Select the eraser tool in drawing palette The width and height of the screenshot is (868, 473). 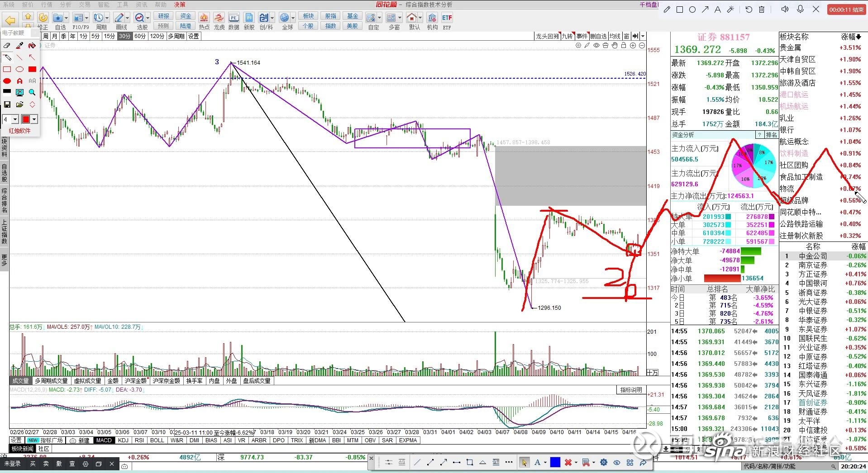point(7,46)
